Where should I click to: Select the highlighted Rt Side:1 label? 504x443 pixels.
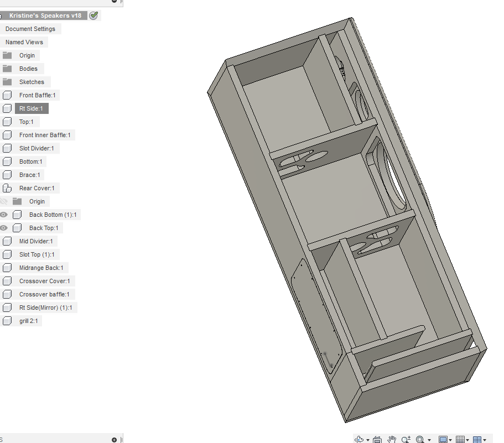coord(31,108)
